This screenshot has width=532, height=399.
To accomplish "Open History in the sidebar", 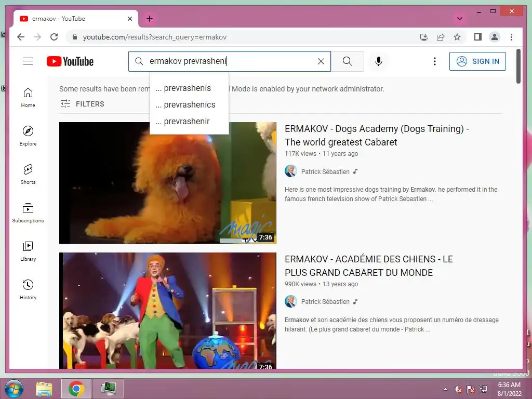I will coord(28,289).
